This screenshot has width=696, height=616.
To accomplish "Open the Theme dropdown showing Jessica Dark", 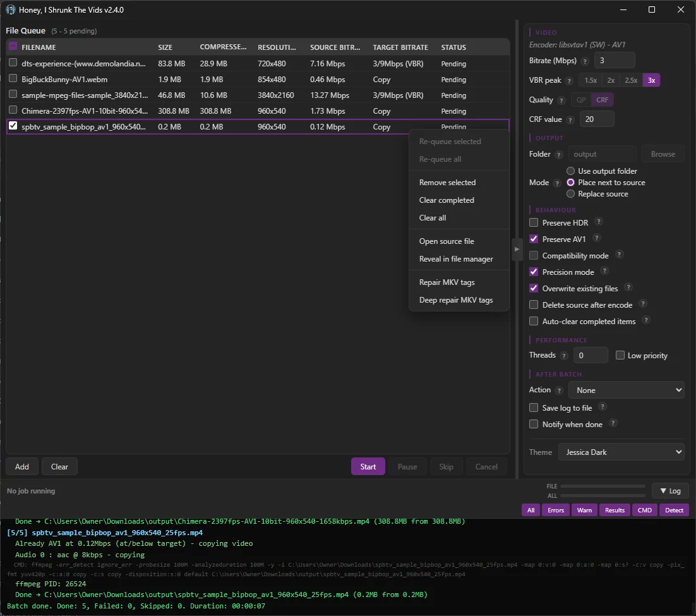I will tap(621, 452).
